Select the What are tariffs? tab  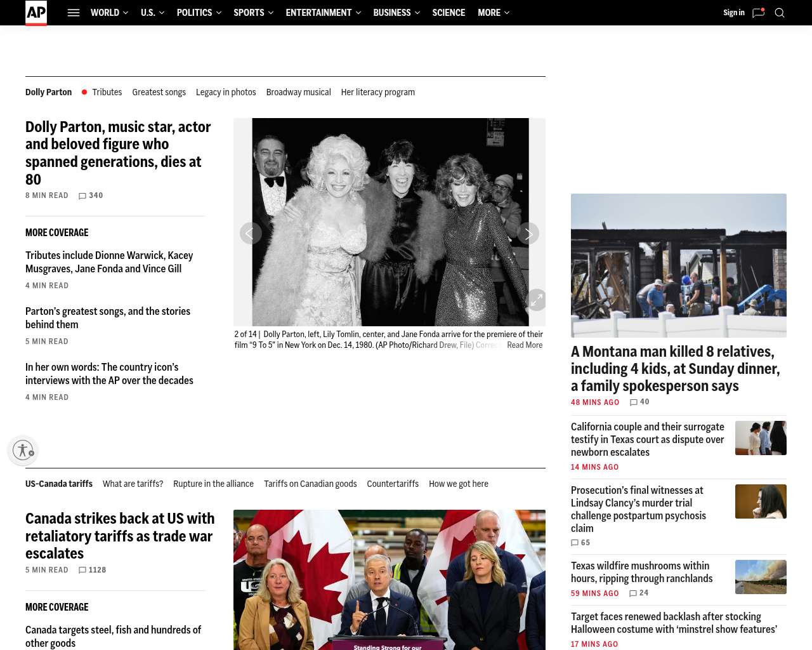[x=133, y=484]
